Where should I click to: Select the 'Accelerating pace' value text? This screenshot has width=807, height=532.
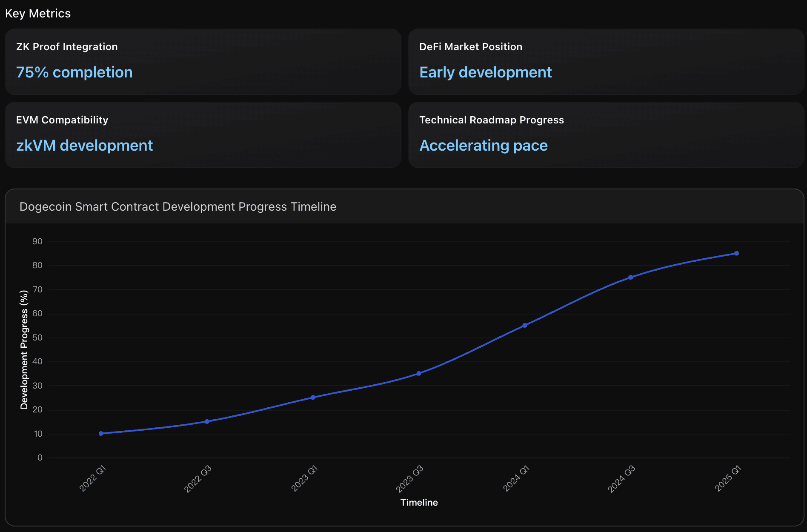coord(484,146)
